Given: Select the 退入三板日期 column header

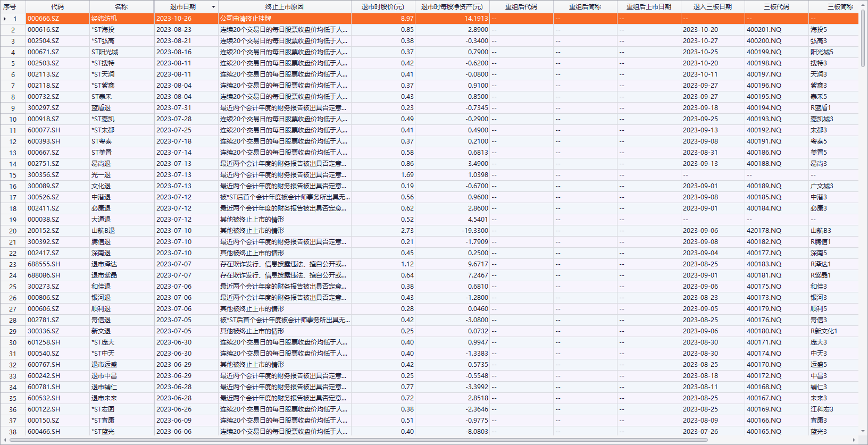Looking at the screenshot, I should 712,7.
